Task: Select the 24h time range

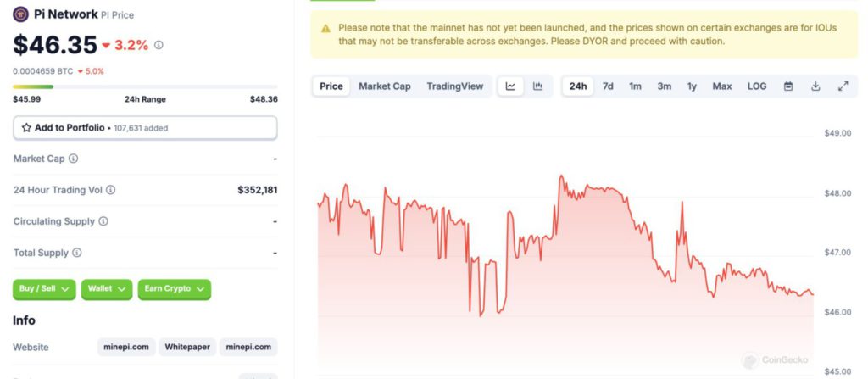Action: coord(578,86)
